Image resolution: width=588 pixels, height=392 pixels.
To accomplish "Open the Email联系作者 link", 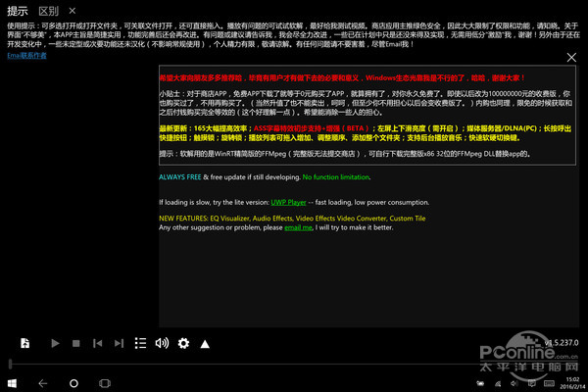I will tap(26, 56).
